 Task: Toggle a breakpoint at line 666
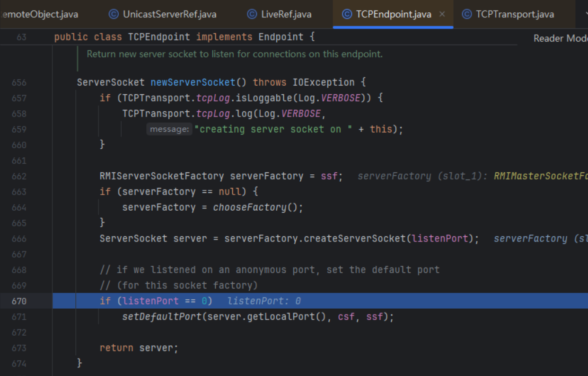[19, 239]
